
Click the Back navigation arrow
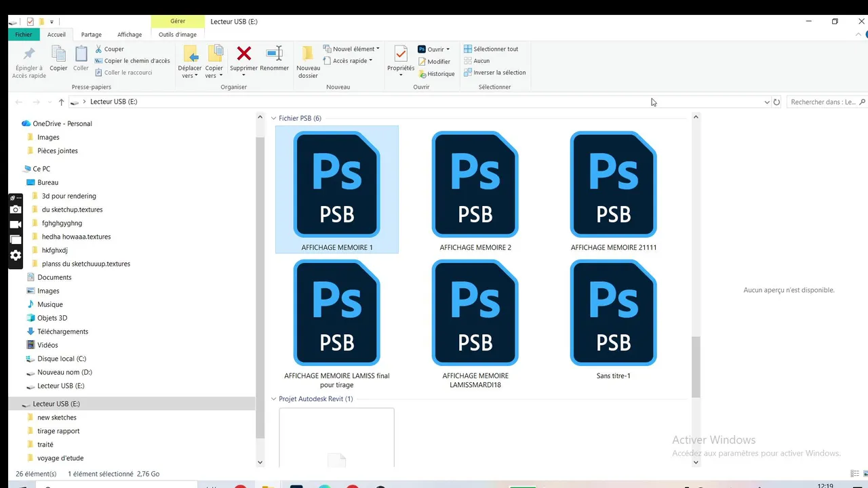pyautogui.click(x=19, y=102)
